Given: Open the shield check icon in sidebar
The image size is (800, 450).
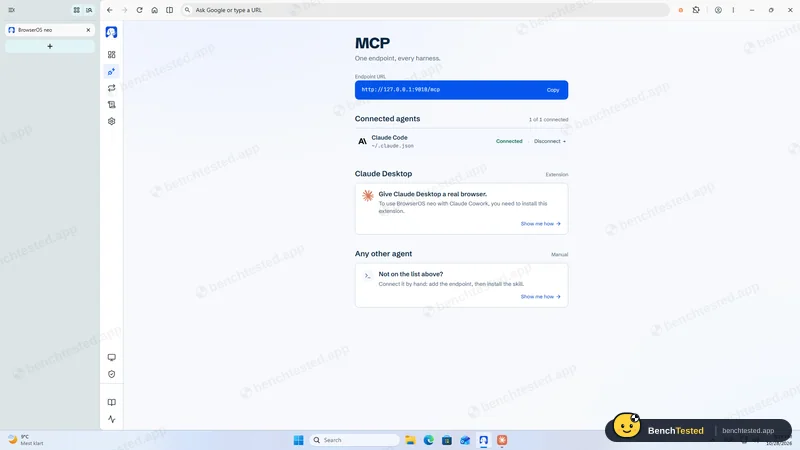Looking at the screenshot, I should (112, 374).
